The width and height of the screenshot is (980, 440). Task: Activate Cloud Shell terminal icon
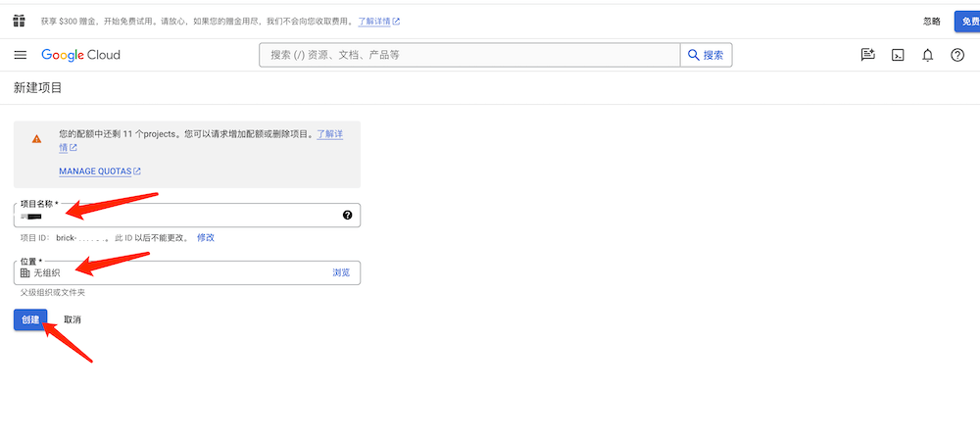tap(897, 55)
